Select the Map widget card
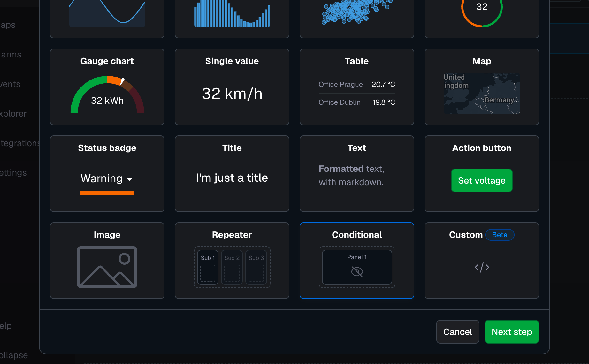This screenshot has height=364, width=589. click(482, 87)
